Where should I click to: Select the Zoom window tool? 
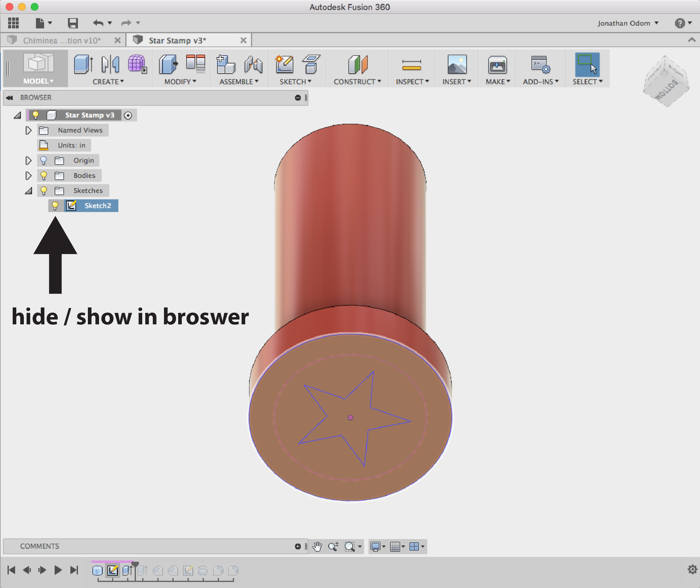(x=350, y=546)
